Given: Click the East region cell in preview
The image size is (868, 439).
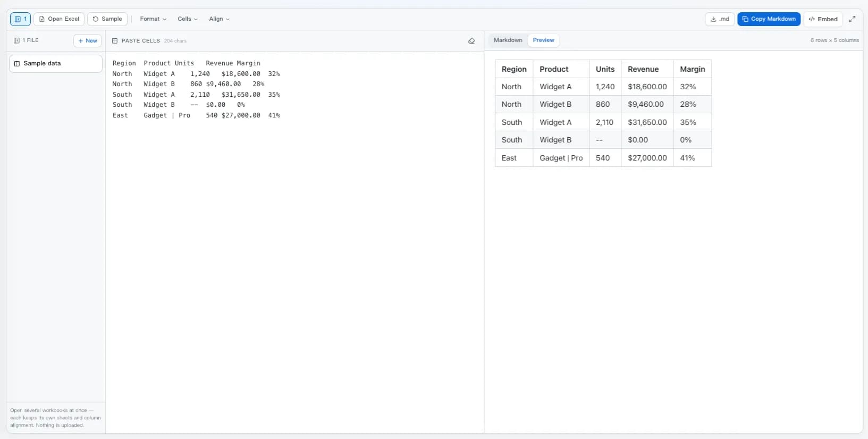Looking at the screenshot, I should click(514, 158).
